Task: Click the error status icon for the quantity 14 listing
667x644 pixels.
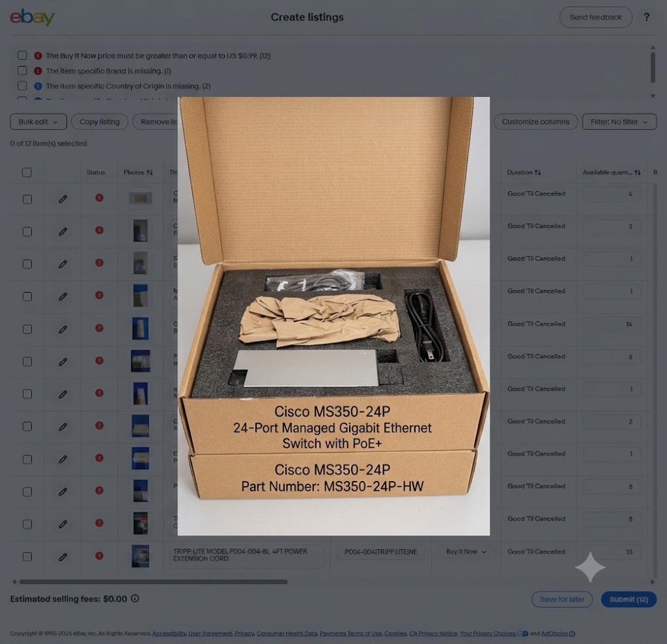Action: [x=99, y=328]
